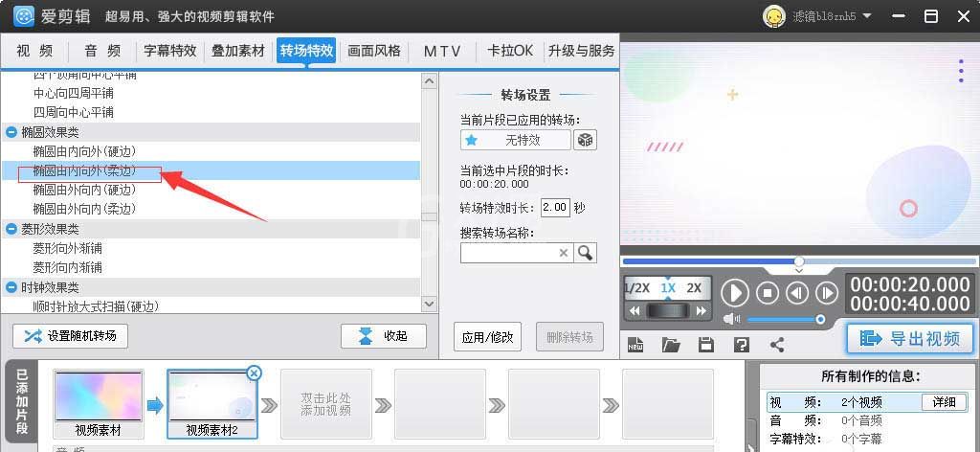Select the 转场特效 tab

306,51
